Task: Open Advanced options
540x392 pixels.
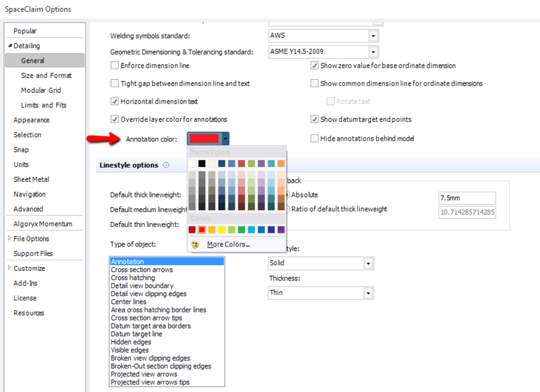Action: 28,209
